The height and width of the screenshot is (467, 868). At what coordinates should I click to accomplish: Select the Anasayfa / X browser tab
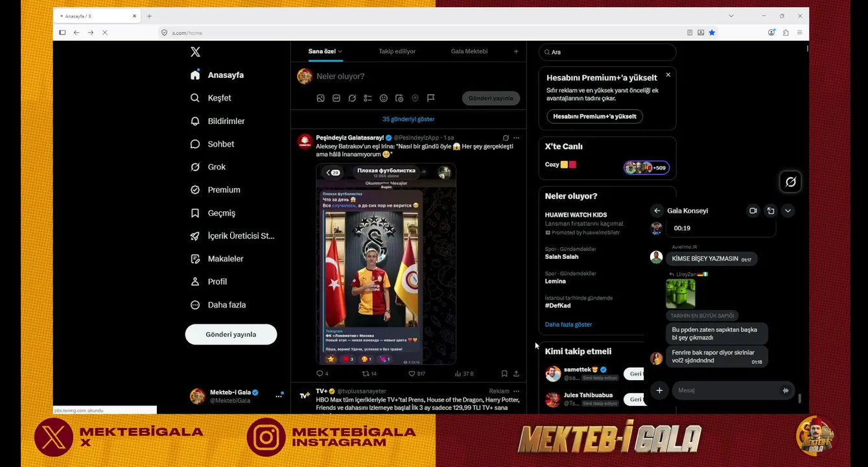(x=97, y=16)
